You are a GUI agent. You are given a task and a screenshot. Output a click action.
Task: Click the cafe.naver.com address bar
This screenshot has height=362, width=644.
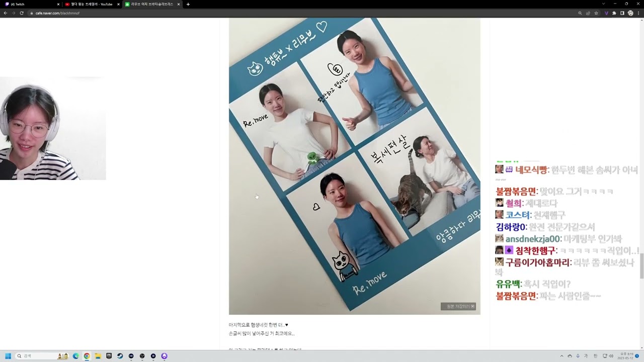(302, 13)
